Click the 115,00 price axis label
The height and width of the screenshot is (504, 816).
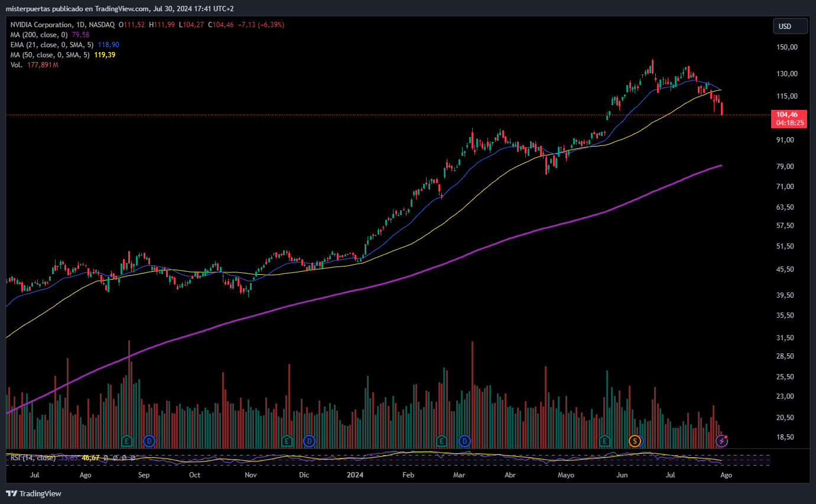[786, 96]
